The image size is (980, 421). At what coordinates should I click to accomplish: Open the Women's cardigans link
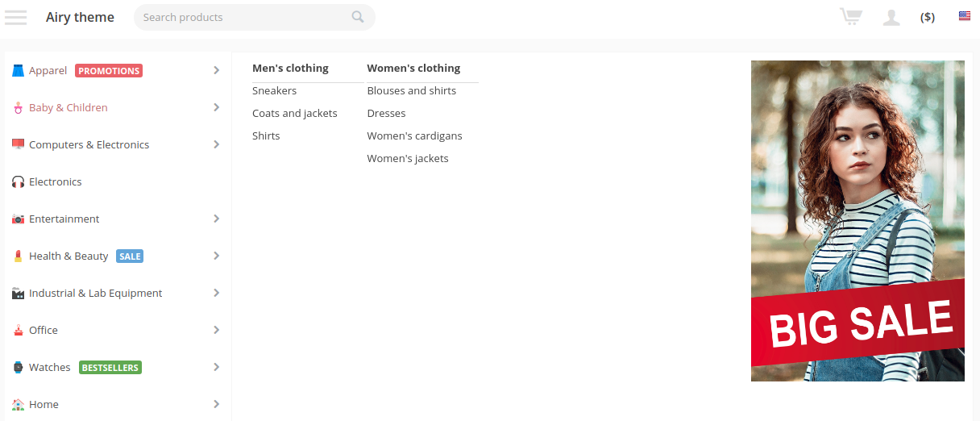point(415,136)
